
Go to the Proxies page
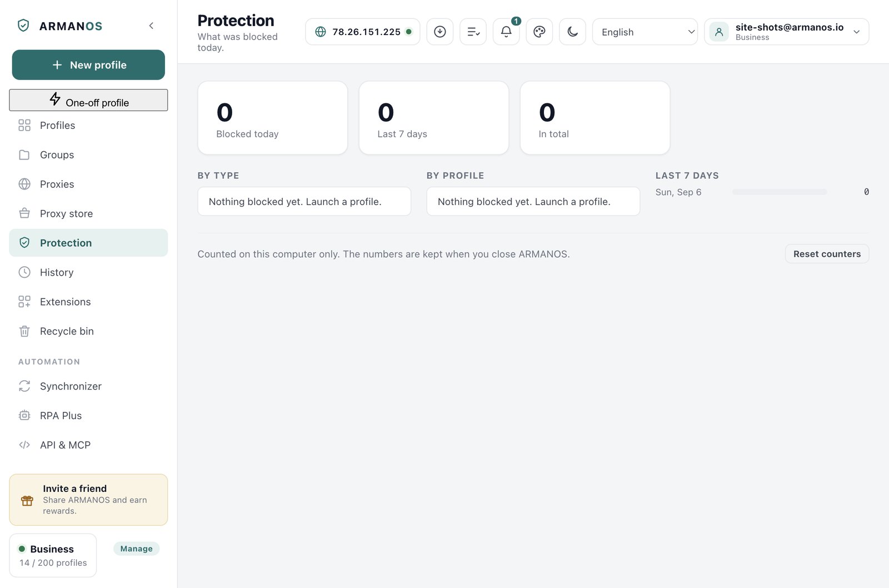tap(88, 184)
